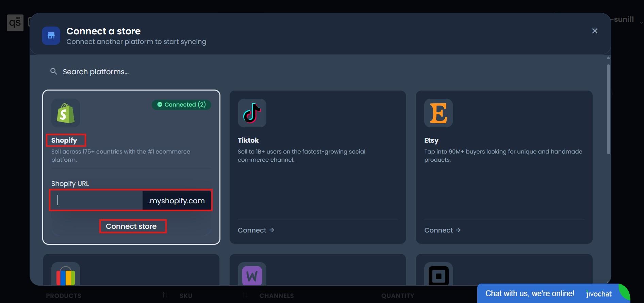Click the purple W platform icon
The width and height of the screenshot is (644, 303).
(252, 274)
